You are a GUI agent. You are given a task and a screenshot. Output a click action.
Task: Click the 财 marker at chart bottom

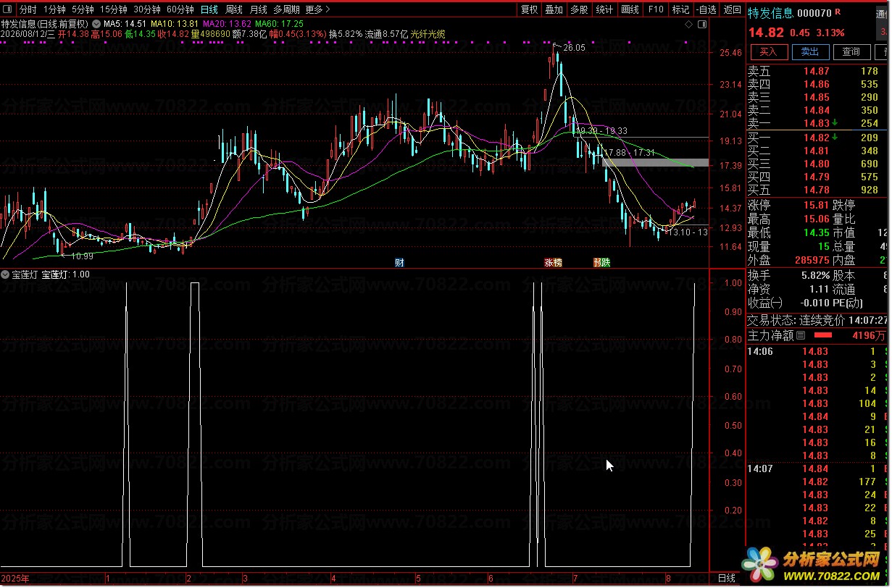tap(399, 262)
